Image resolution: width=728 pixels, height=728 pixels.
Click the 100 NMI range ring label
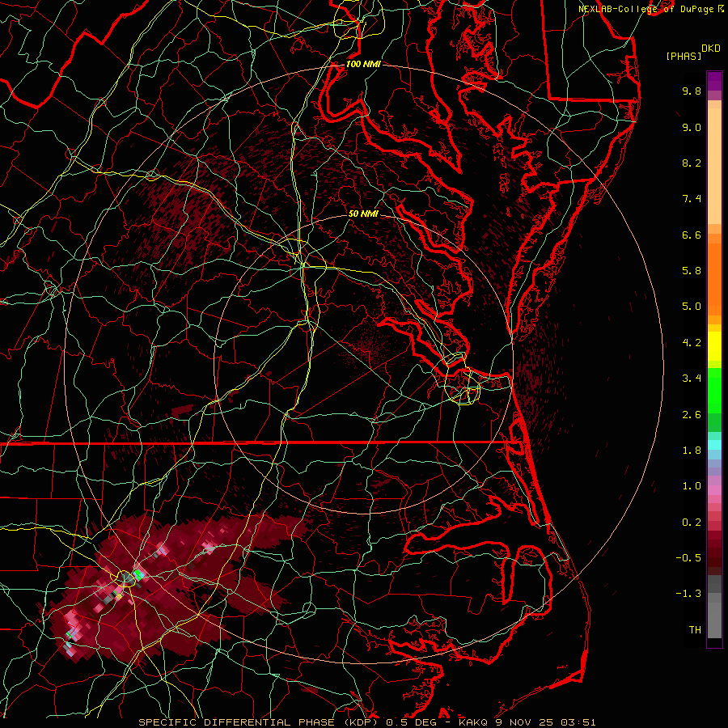click(x=363, y=64)
